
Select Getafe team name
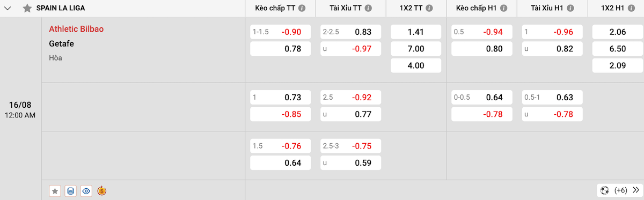pos(62,43)
